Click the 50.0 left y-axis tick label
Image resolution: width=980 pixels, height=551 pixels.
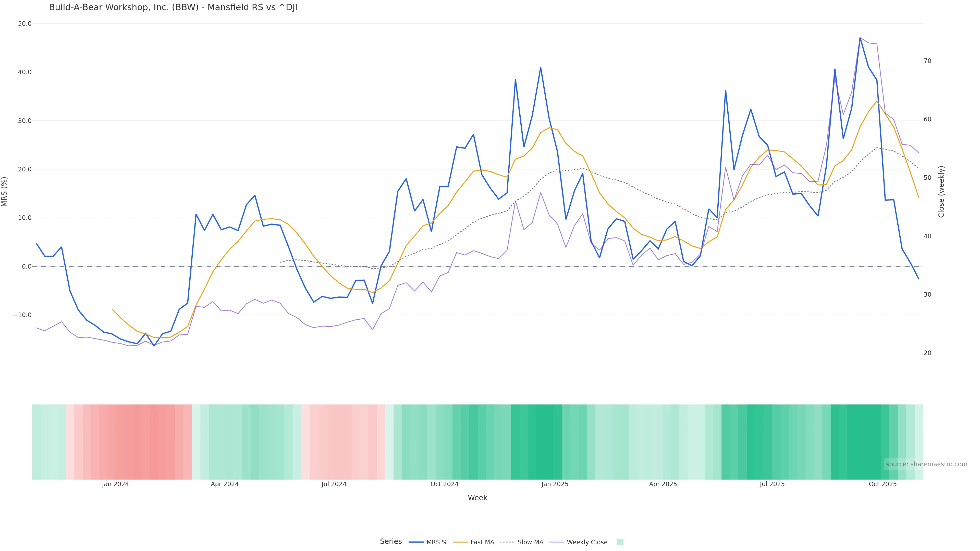25,23
